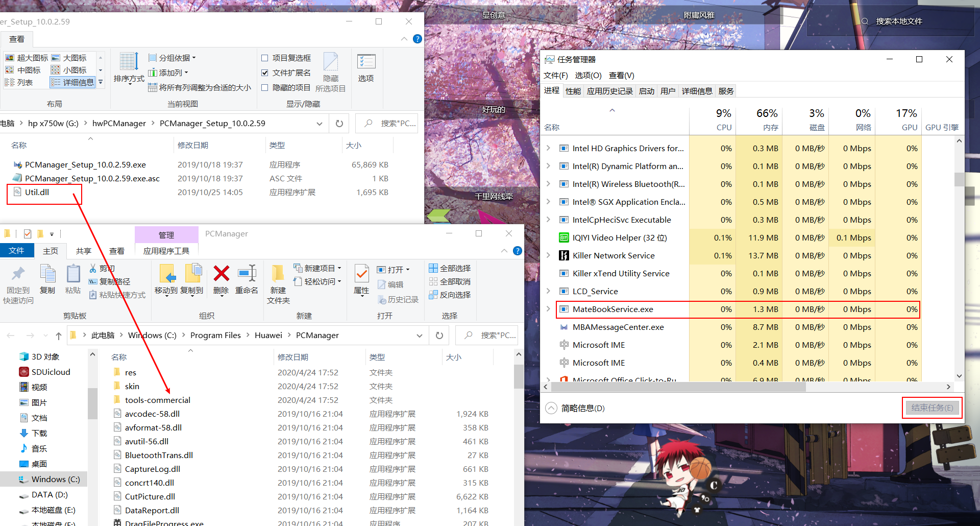The height and width of the screenshot is (526, 980).
Task: Select Extra large icons layout
Action: click(x=27, y=58)
